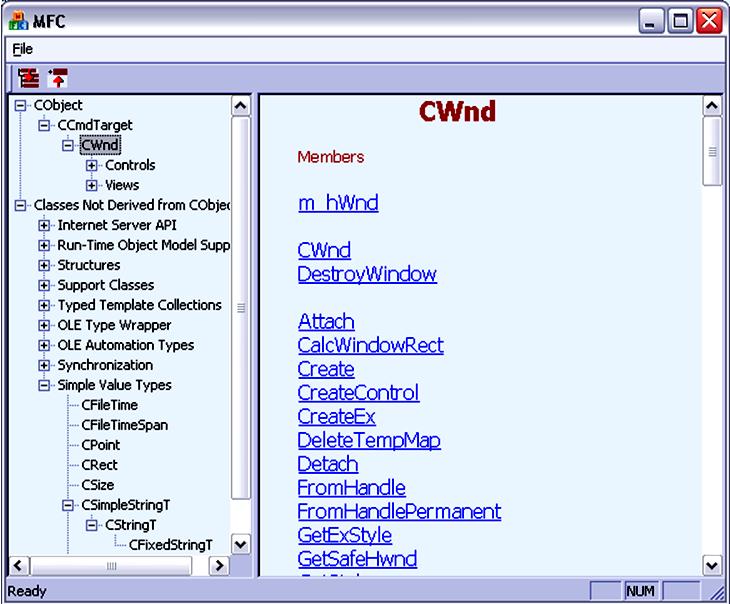Image resolution: width=730 pixels, height=604 pixels.
Task: Click NUM indicator in status bar
Action: pos(641,591)
